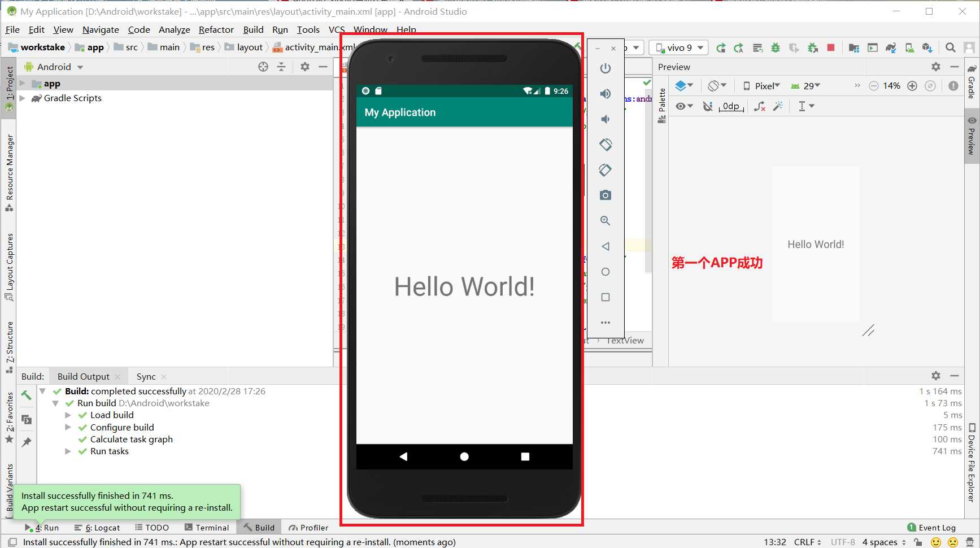Open API 29 version dropdown in Preview

coord(805,86)
